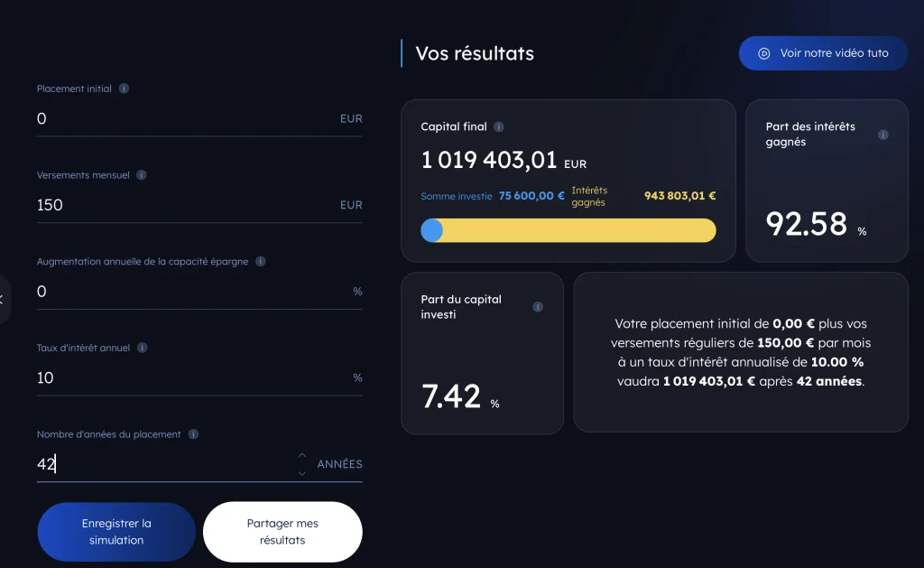Show info for Part des intérêts gagnés
Viewport: 924px width, 568px height.
click(882, 135)
